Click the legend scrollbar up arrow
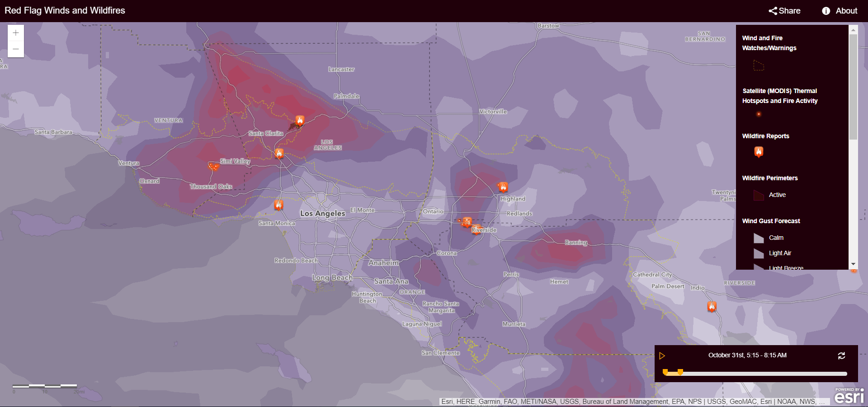The height and width of the screenshot is (407, 868). point(853,30)
